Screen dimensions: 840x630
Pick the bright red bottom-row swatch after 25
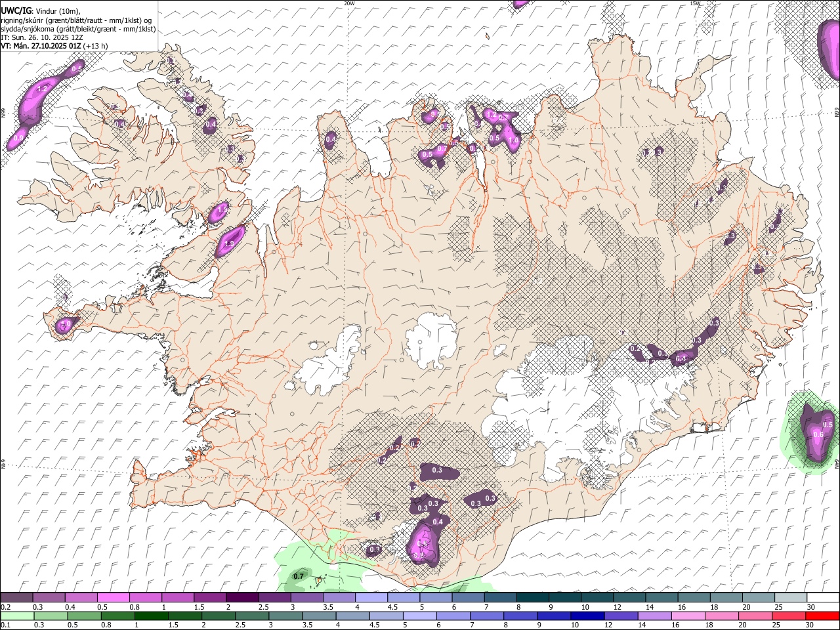click(x=823, y=616)
